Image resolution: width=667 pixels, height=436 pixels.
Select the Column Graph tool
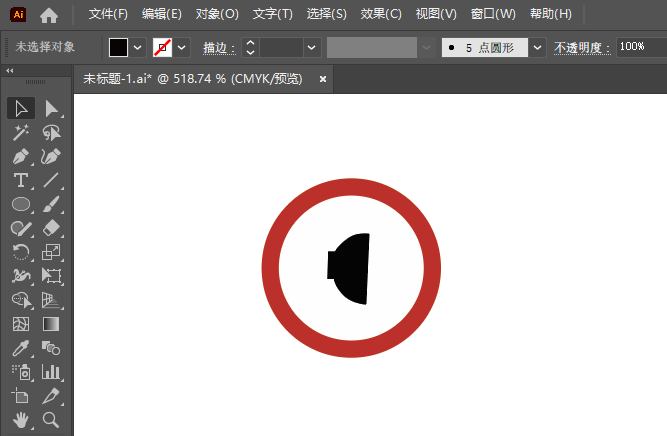(x=51, y=372)
